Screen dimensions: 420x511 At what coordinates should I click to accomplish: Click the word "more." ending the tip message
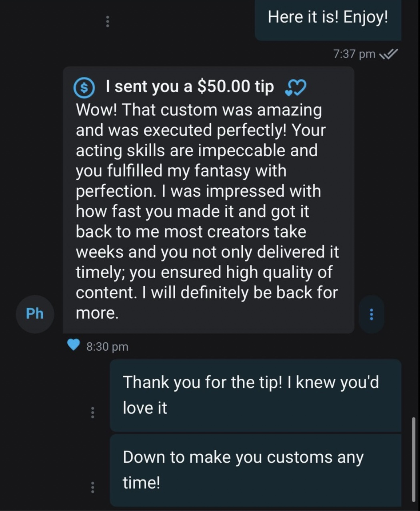[x=97, y=313]
